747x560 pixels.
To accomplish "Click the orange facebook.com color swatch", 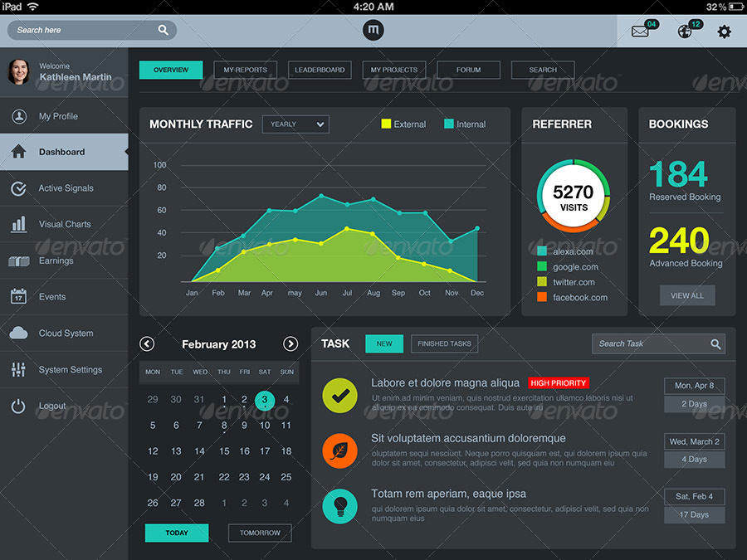I will [542, 297].
